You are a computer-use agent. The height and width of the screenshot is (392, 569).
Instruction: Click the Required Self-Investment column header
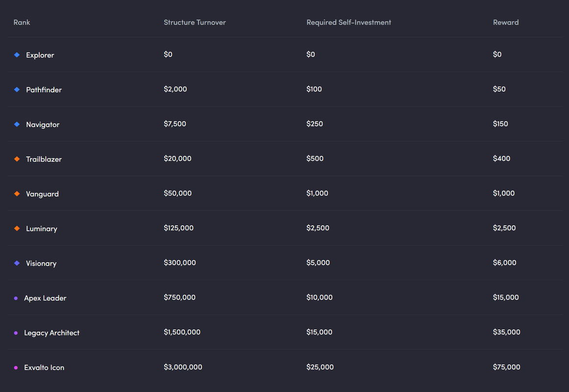click(348, 23)
